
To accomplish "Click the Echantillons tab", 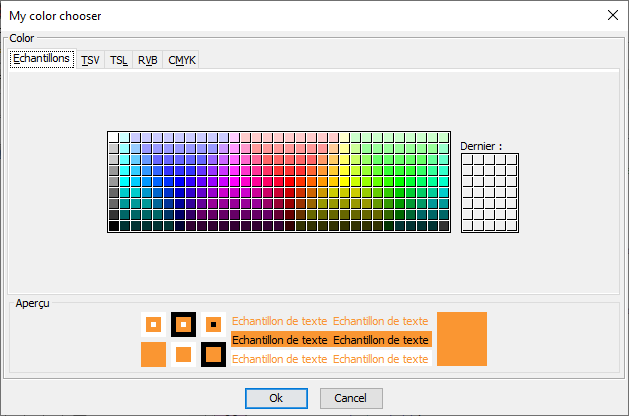I will (41, 59).
